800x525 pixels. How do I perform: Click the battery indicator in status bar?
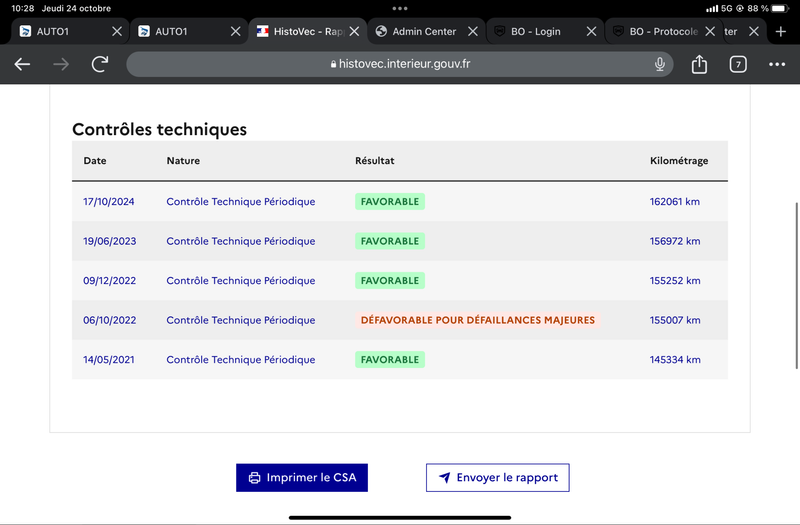(780, 8)
